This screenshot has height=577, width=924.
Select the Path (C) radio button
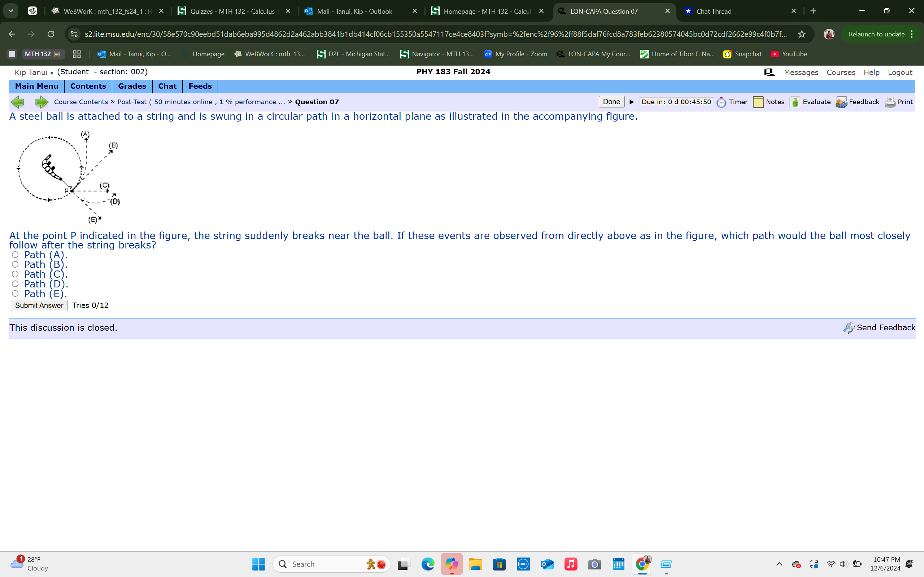tap(15, 274)
